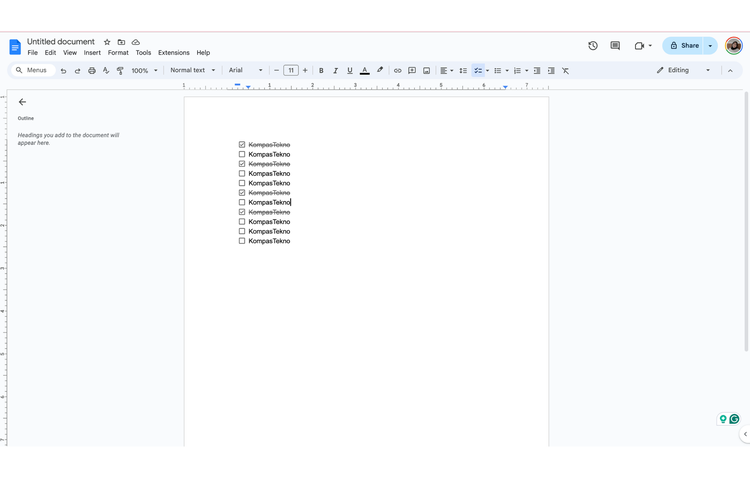Click the Underline icon
The height and width of the screenshot is (500, 750).
[x=350, y=71]
